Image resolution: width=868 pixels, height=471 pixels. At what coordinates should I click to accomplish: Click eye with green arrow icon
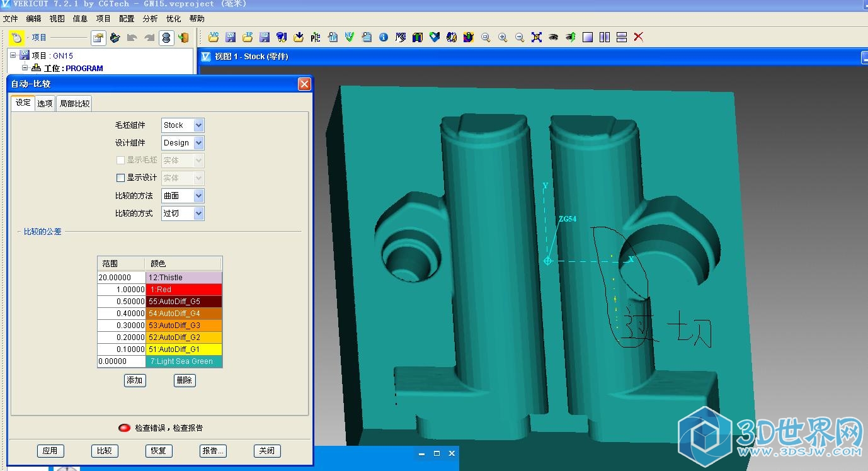coord(570,37)
